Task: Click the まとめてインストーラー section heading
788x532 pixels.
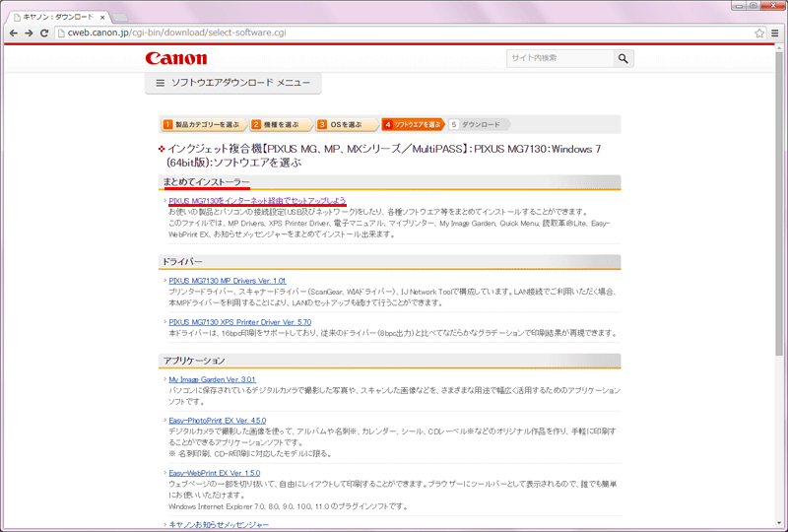Action: pos(206,182)
